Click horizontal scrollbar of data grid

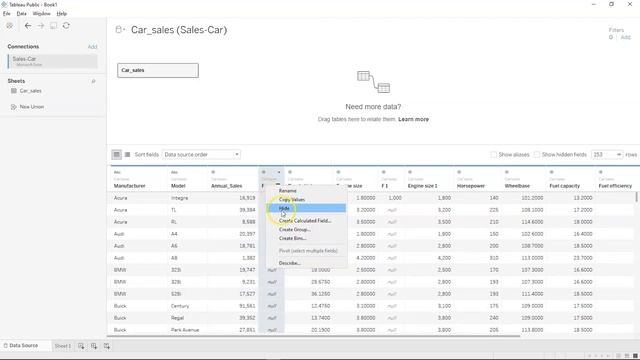pyautogui.click(x=313, y=336)
